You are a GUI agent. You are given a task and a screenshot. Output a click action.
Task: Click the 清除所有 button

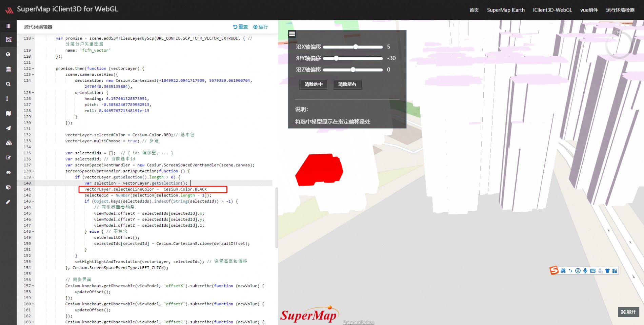pyautogui.click(x=347, y=84)
